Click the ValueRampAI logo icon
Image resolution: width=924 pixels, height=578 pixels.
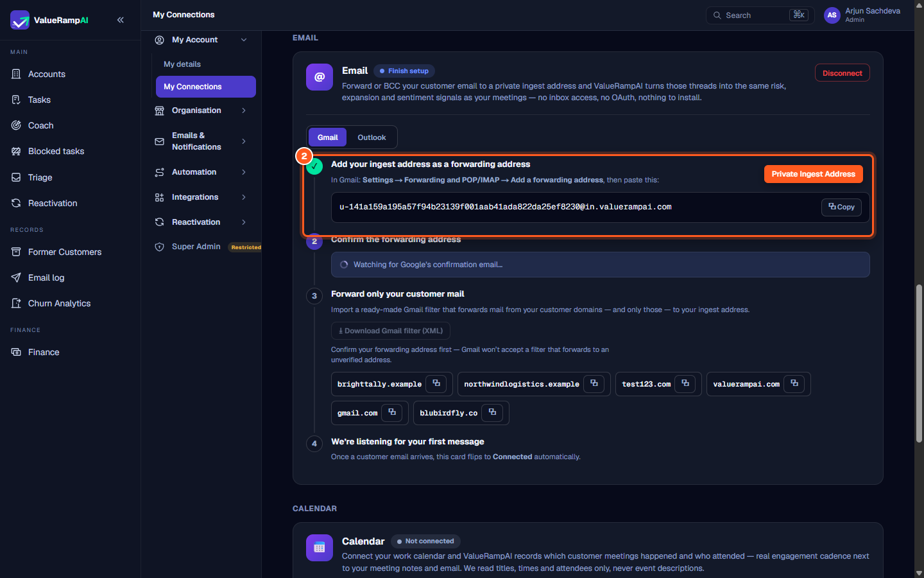(20, 20)
